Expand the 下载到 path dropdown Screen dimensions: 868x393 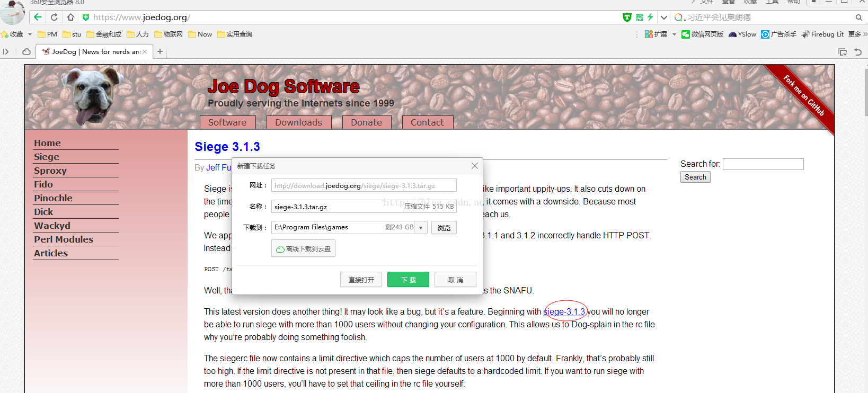point(421,228)
